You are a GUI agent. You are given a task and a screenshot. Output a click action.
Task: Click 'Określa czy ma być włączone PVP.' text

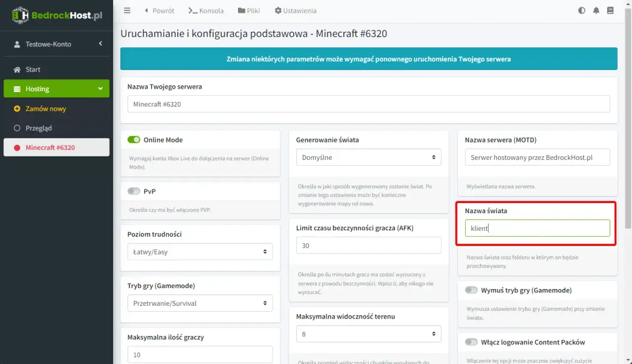click(169, 210)
